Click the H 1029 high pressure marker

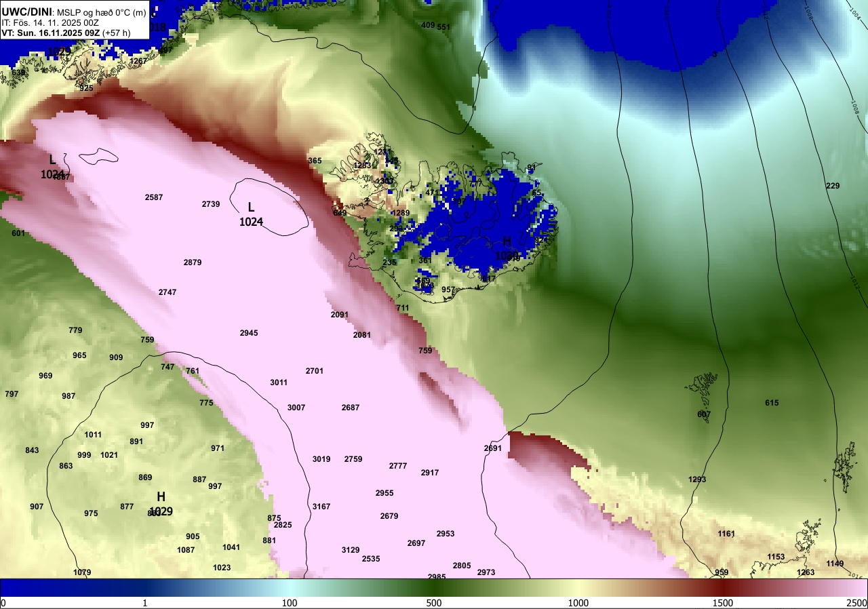(161, 504)
